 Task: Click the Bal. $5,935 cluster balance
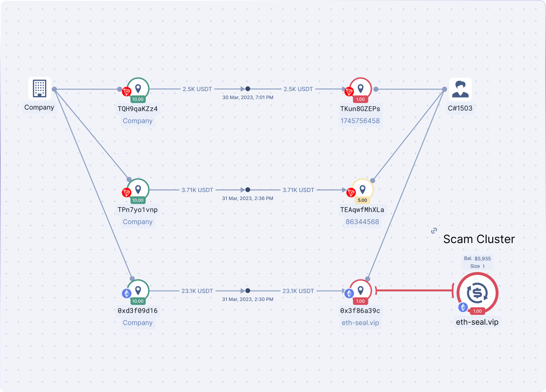click(477, 258)
